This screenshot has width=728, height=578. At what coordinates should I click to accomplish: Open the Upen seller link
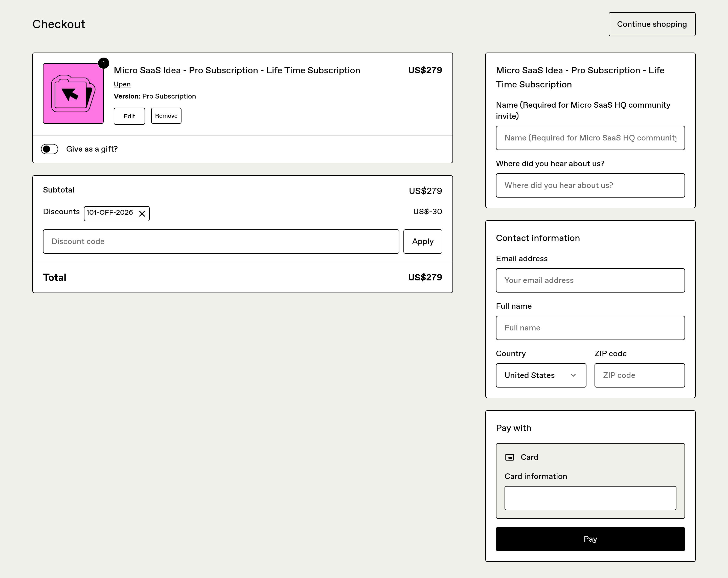click(122, 84)
